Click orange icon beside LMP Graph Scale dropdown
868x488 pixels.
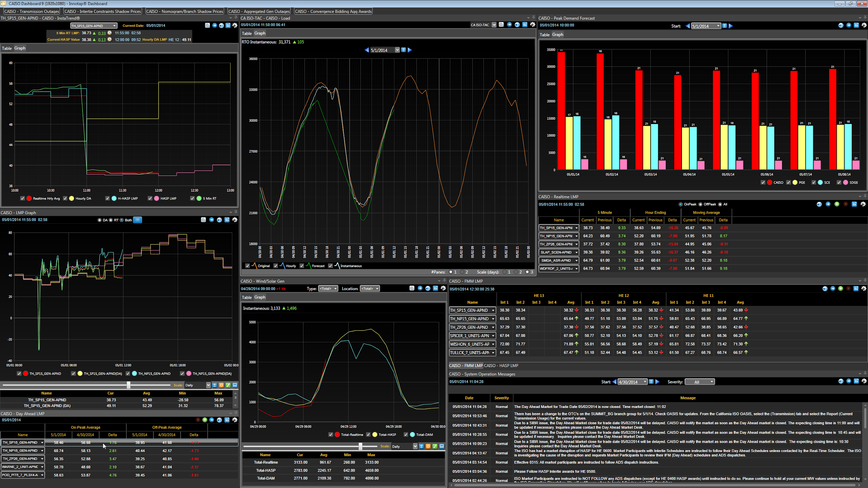tap(221, 385)
